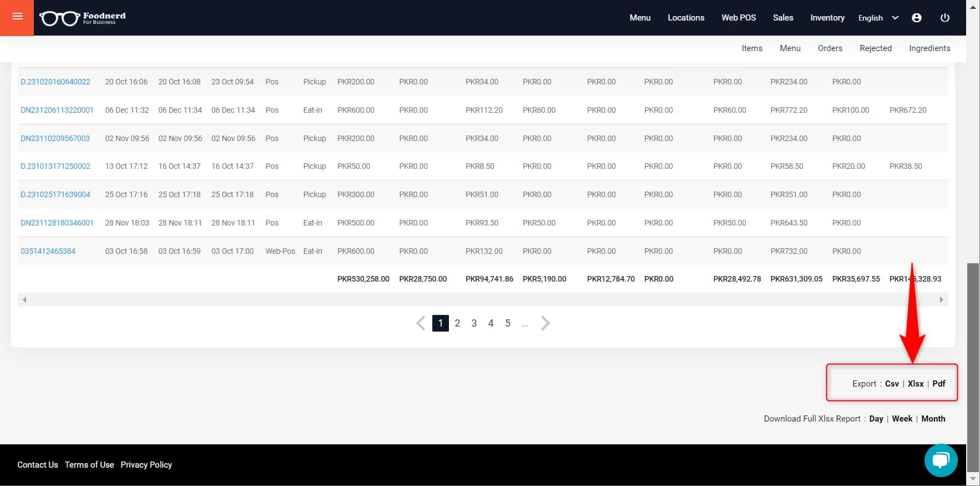Click the PKR672.20 cell

(x=908, y=110)
